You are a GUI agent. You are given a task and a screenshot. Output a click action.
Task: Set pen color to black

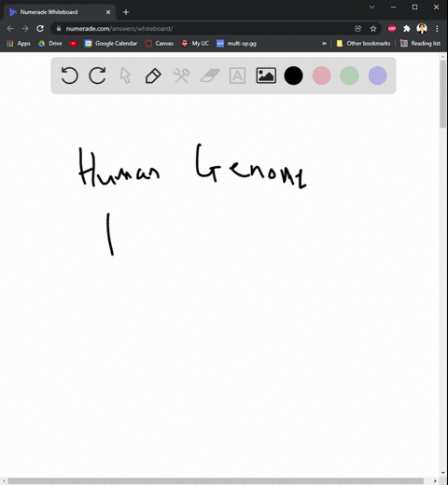(293, 76)
